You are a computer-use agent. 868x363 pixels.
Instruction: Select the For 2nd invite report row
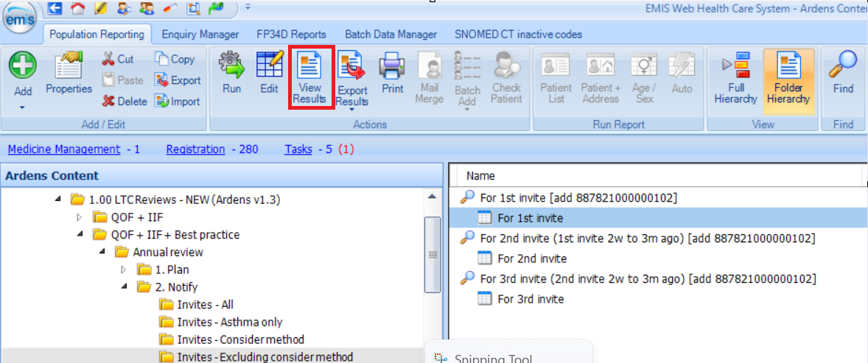(x=522, y=258)
